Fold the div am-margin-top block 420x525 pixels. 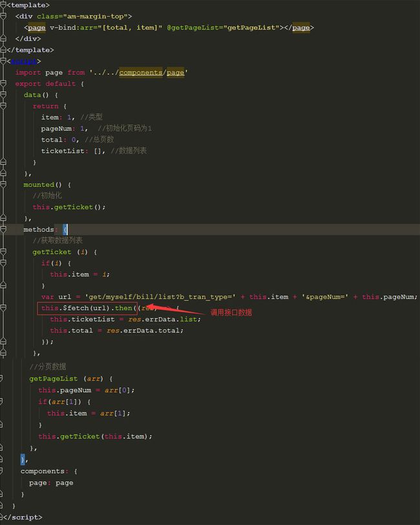(x=3, y=16)
